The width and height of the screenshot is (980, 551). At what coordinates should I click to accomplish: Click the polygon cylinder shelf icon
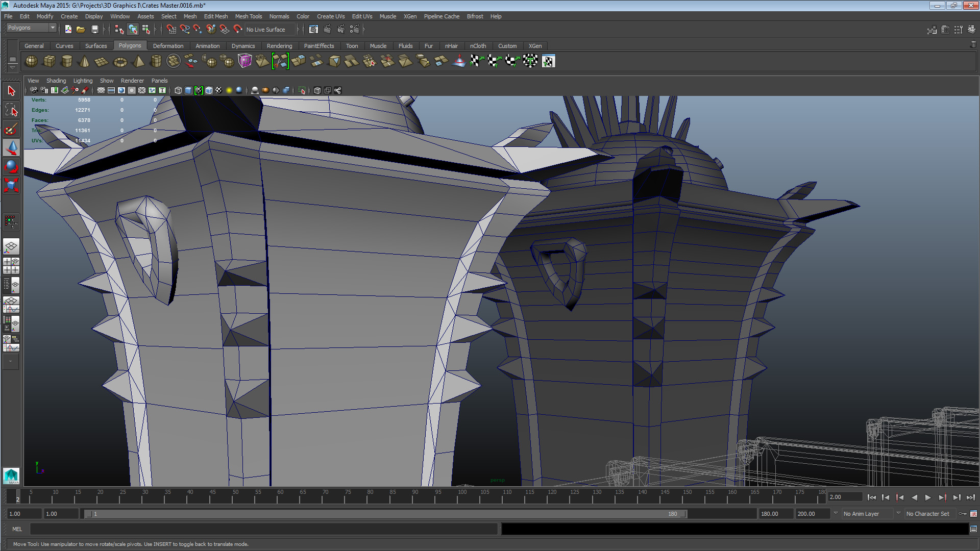(66, 61)
